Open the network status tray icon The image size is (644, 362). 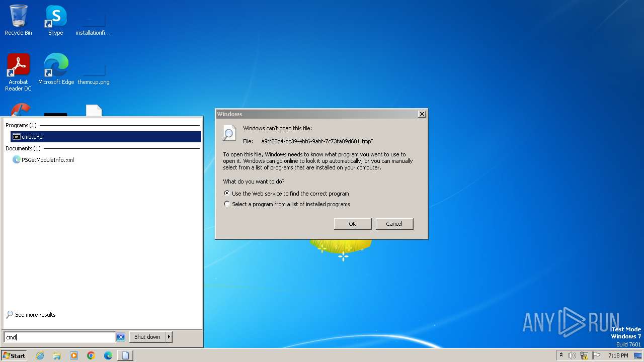click(584, 355)
